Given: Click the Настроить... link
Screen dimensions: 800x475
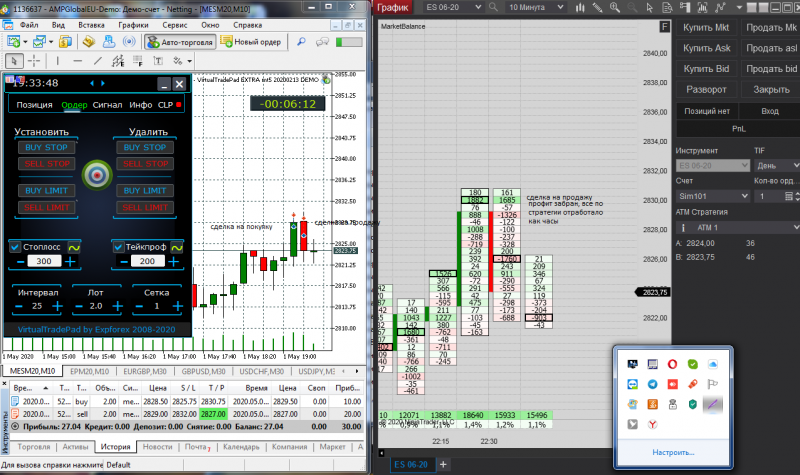Looking at the screenshot, I should (673, 453).
